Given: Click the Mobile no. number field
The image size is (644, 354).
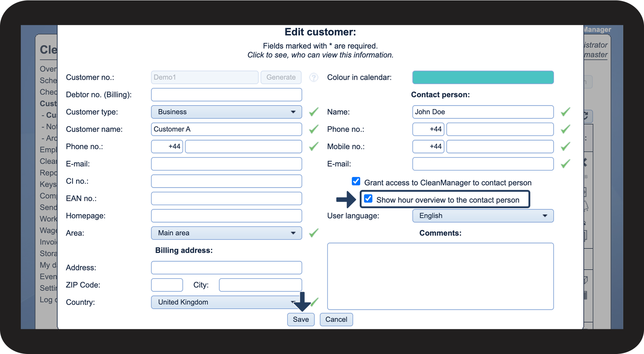Looking at the screenshot, I should pos(500,147).
